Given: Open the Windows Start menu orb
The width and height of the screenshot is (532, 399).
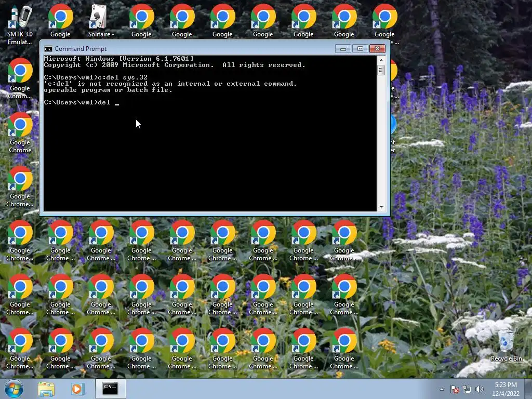Looking at the screenshot, I should coord(14,389).
